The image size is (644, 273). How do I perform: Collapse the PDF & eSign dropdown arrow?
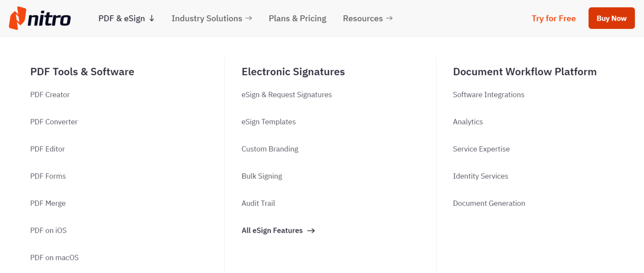pyautogui.click(x=152, y=19)
